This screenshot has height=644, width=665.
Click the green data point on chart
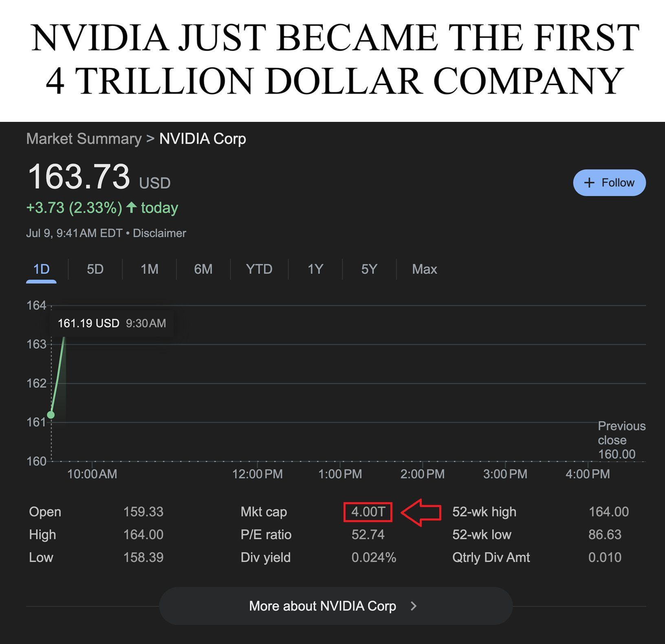51,415
